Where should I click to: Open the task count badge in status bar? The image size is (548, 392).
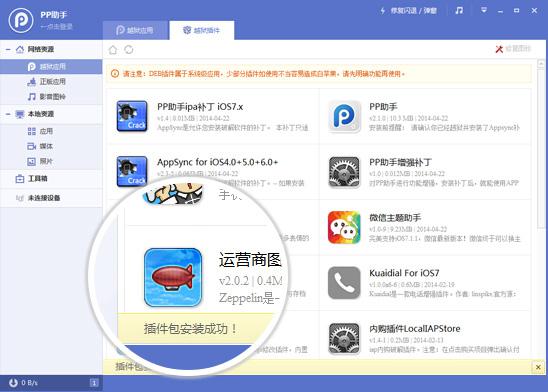(94, 383)
